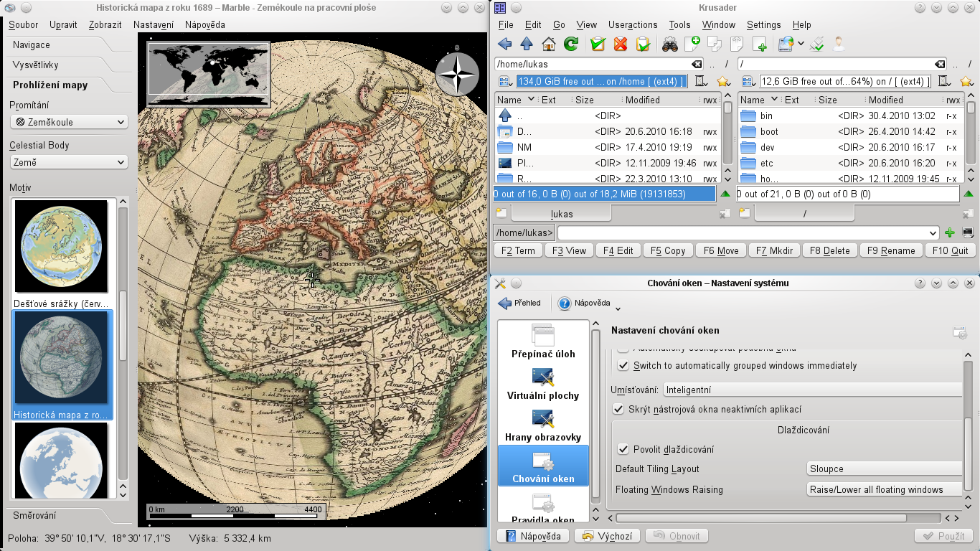The width and height of the screenshot is (980, 551).
Task: Open Name column dropdown in left panel
Action: [531, 99]
